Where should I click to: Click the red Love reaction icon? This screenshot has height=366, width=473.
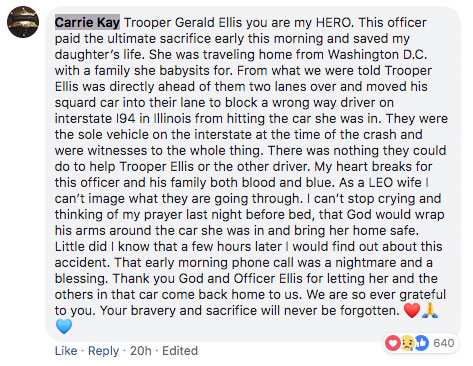pyautogui.click(x=393, y=343)
